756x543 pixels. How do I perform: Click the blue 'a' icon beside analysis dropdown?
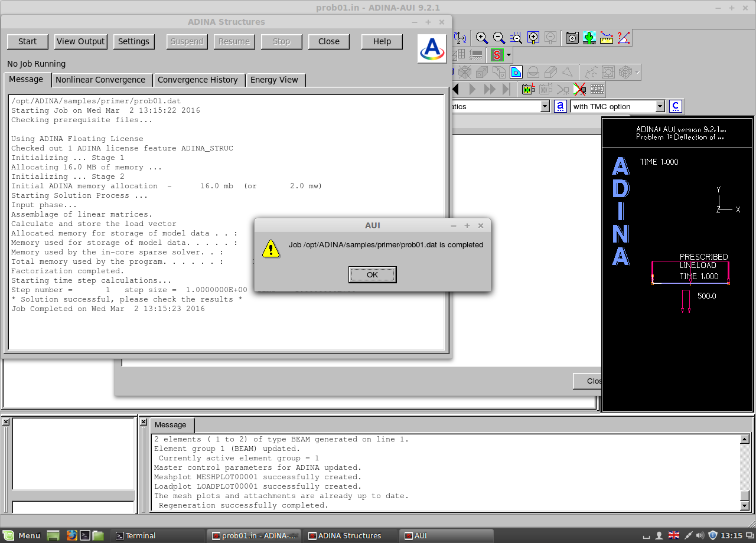pos(560,107)
